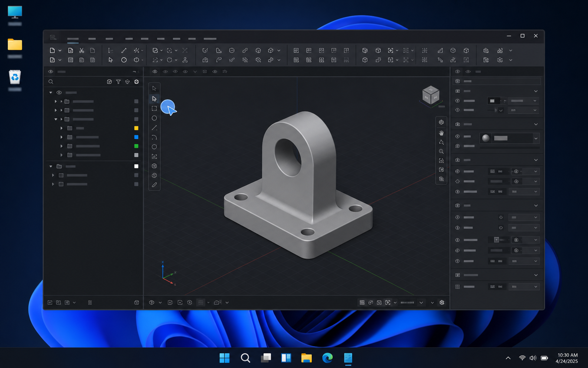
Task: Click the volume speaker icon in system tray
Action: click(x=533, y=358)
